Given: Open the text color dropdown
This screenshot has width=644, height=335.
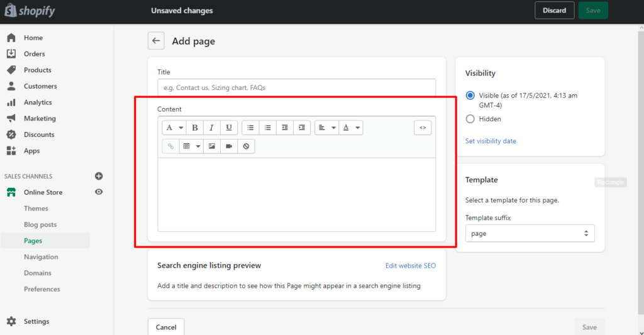Looking at the screenshot, I should (351, 128).
